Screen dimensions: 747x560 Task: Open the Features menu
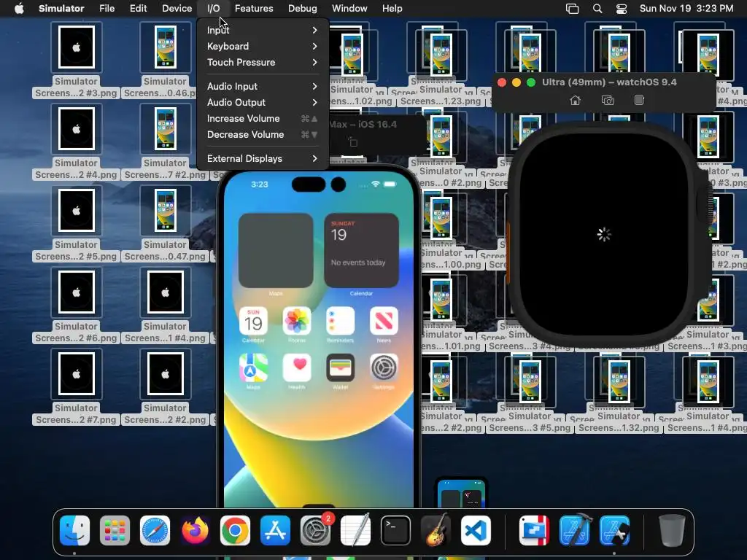pyautogui.click(x=254, y=9)
